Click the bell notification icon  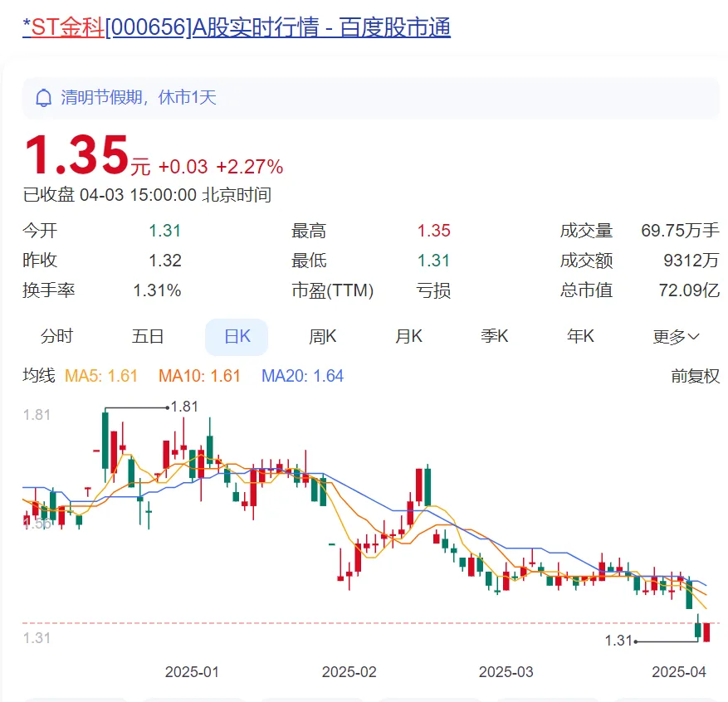(44, 98)
